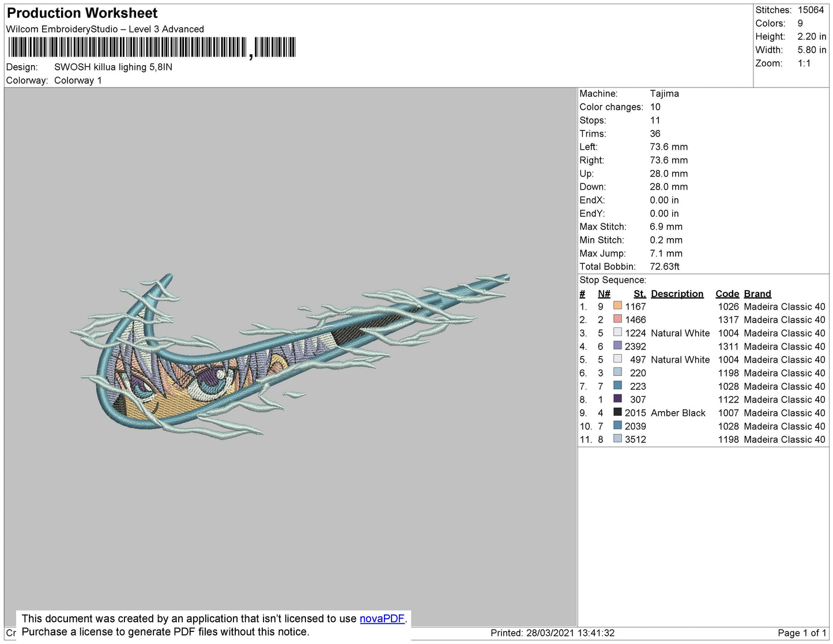Click the orange swatch in stop 1
Image resolution: width=833 pixels, height=644 pixels.
617,306
